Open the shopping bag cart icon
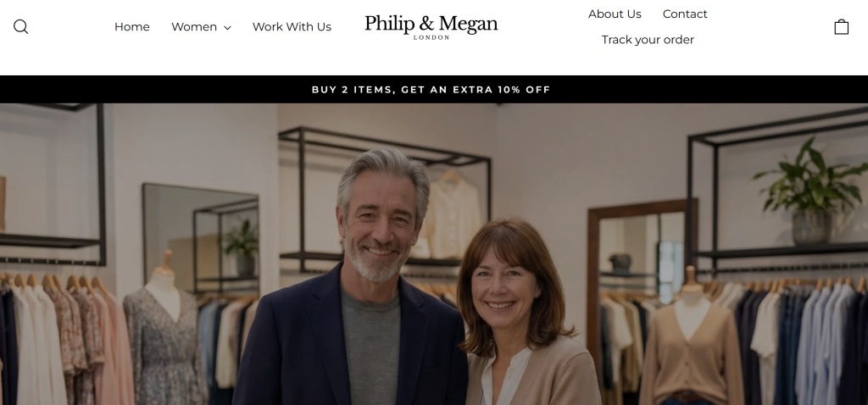 click(x=841, y=26)
